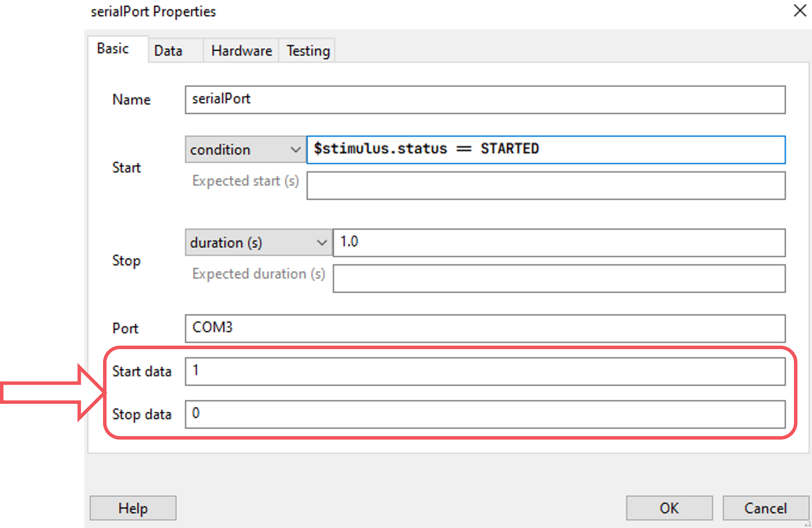Open the Hardware tab
The width and height of the screenshot is (812, 528).
pyautogui.click(x=241, y=51)
